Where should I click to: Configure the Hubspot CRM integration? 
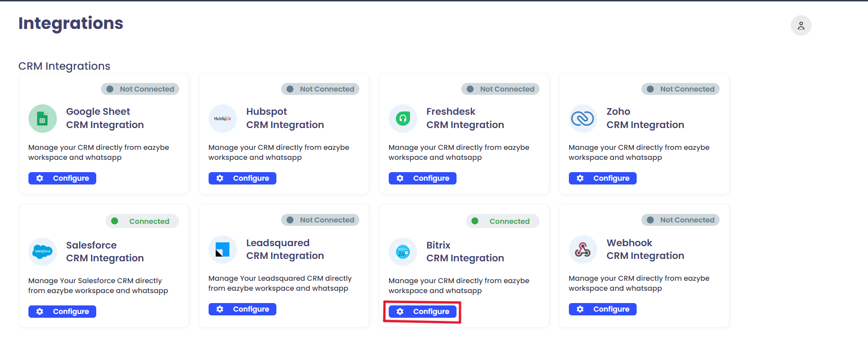point(242,178)
